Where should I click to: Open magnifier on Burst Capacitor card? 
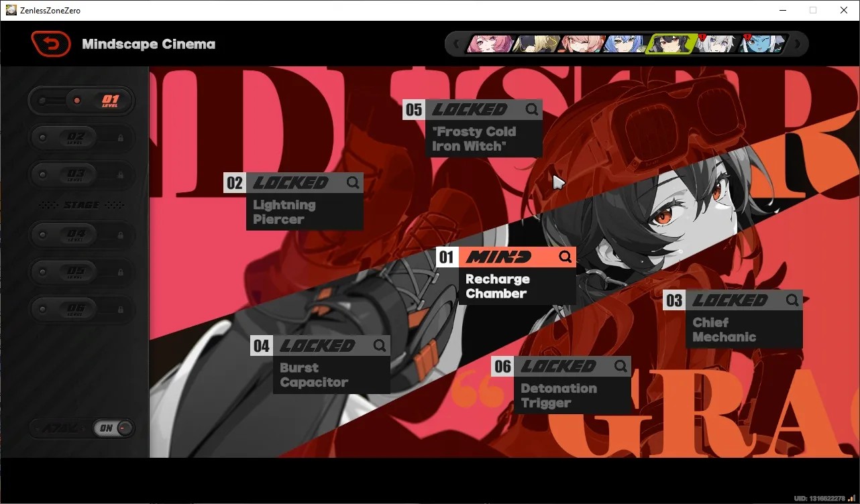[379, 346]
